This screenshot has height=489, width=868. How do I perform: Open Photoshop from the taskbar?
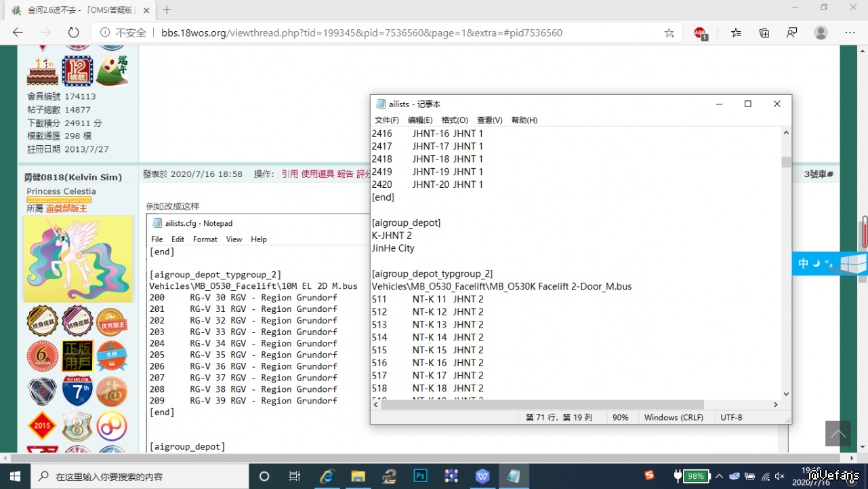420,476
